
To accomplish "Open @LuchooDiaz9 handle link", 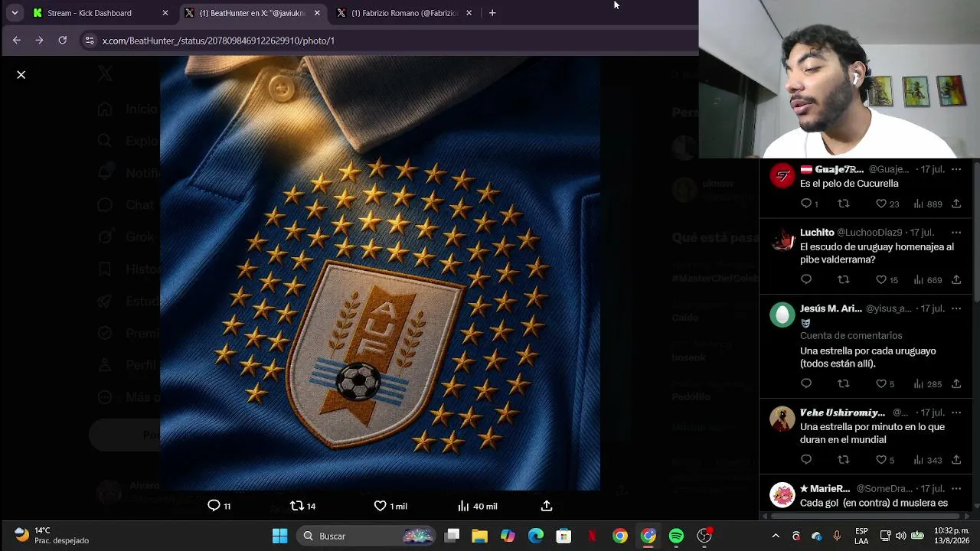I will (870, 232).
